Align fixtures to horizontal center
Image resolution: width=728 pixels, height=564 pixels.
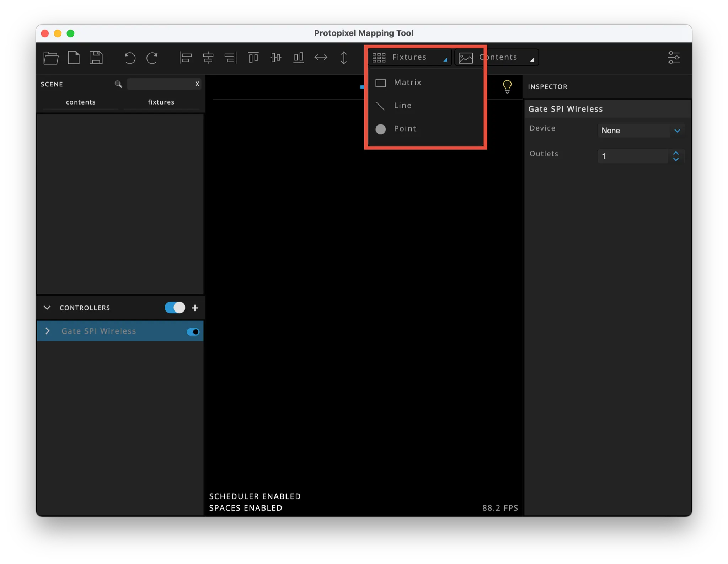click(x=208, y=58)
